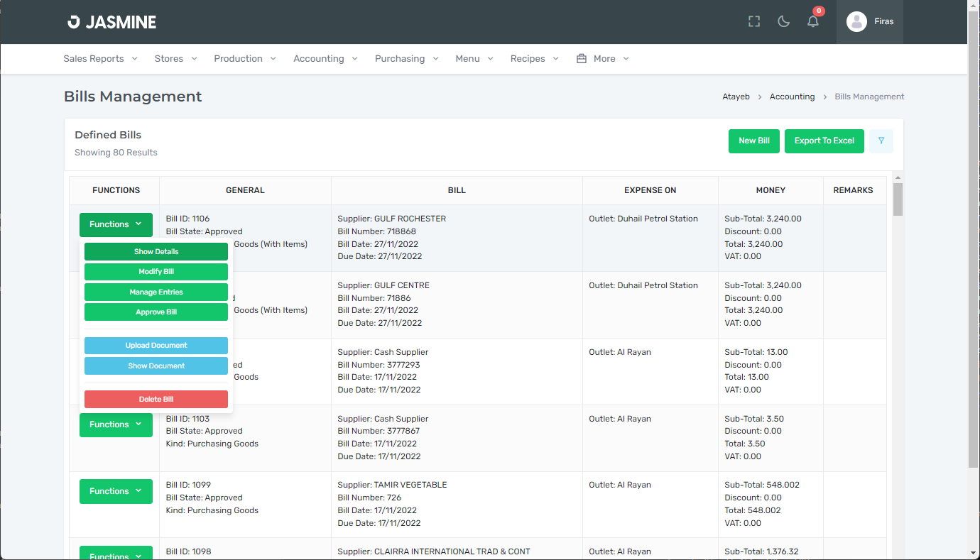Toggle dark mode with moon icon
The height and width of the screenshot is (560, 980).
tap(784, 22)
